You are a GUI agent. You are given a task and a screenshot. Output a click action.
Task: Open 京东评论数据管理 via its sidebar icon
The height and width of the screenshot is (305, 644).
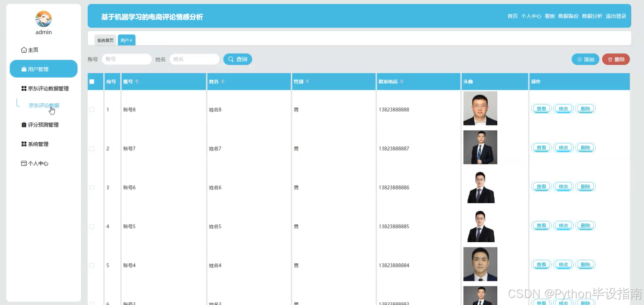[x=23, y=88]
